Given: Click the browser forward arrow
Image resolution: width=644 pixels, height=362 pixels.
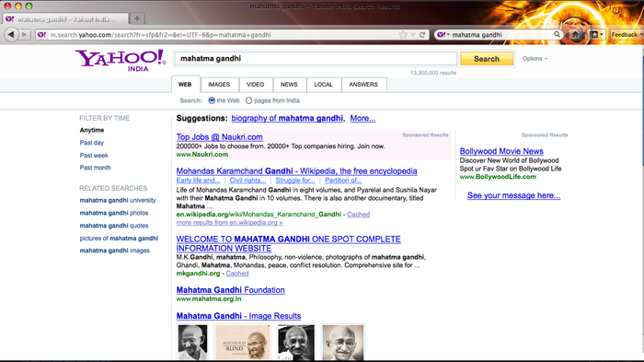Looking at the screenshot, I should coord(24,35).
